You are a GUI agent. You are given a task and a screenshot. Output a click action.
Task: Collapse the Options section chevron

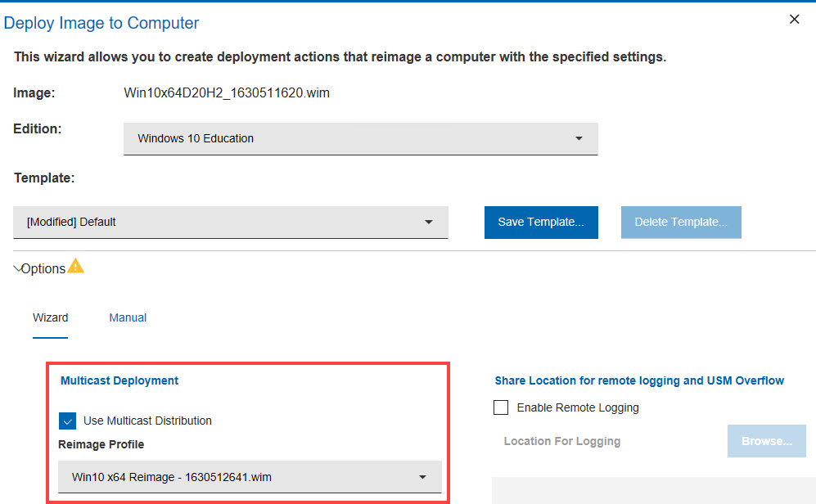coord(18,269)
